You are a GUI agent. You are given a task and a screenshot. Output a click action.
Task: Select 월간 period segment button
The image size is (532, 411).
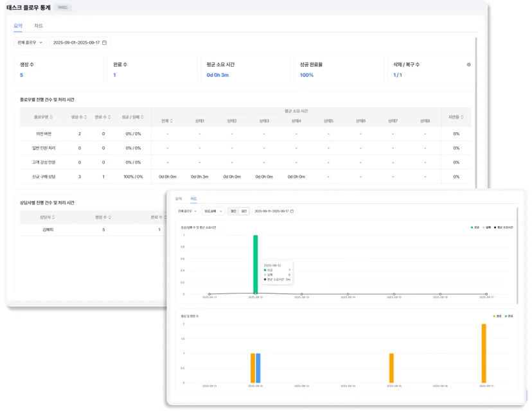click(x=233, y=211)
